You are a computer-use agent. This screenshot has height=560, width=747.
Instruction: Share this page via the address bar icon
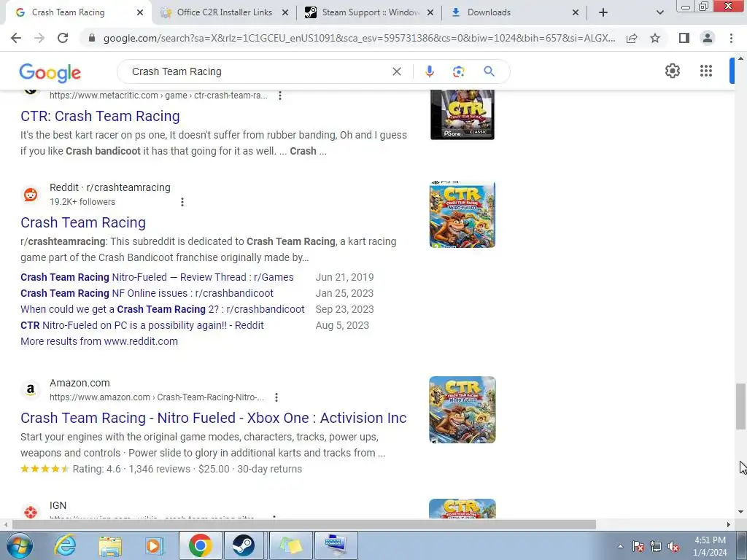632,38
